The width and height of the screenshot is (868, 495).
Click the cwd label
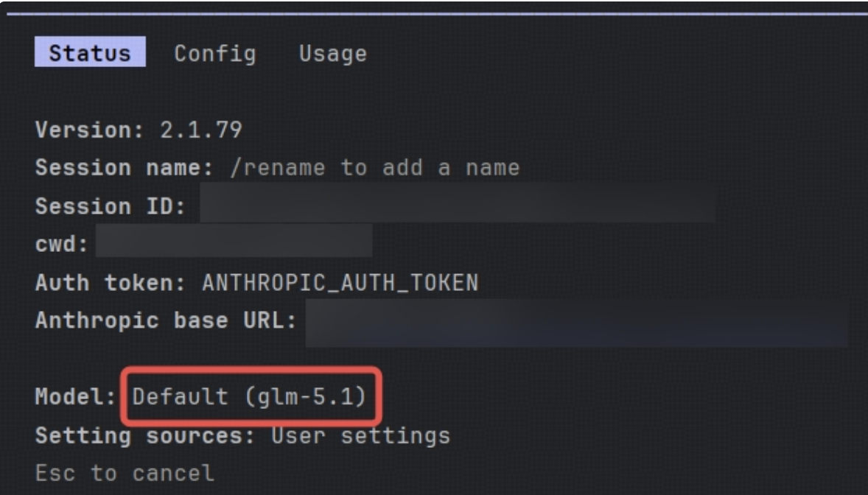[62, 245]
